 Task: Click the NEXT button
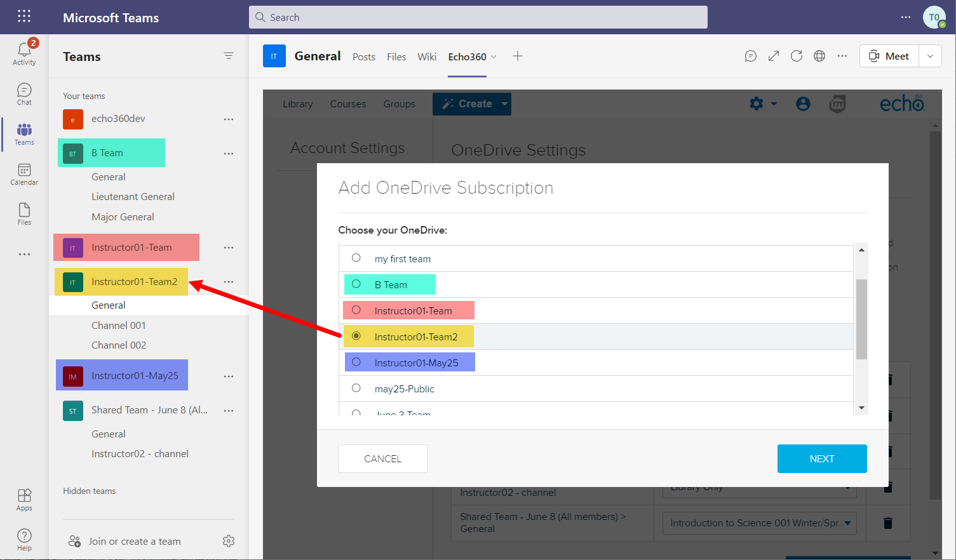[822, 458]
